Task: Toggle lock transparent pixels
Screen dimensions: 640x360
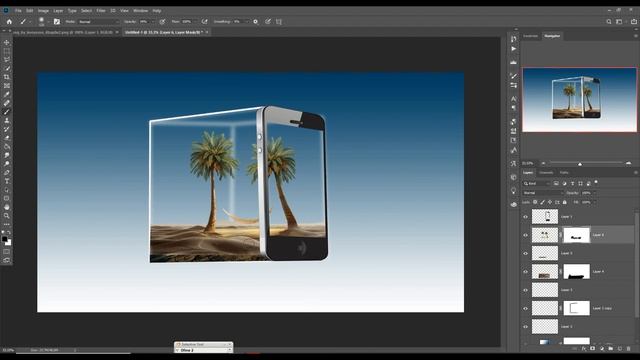Action: click(x=535, y=202)
